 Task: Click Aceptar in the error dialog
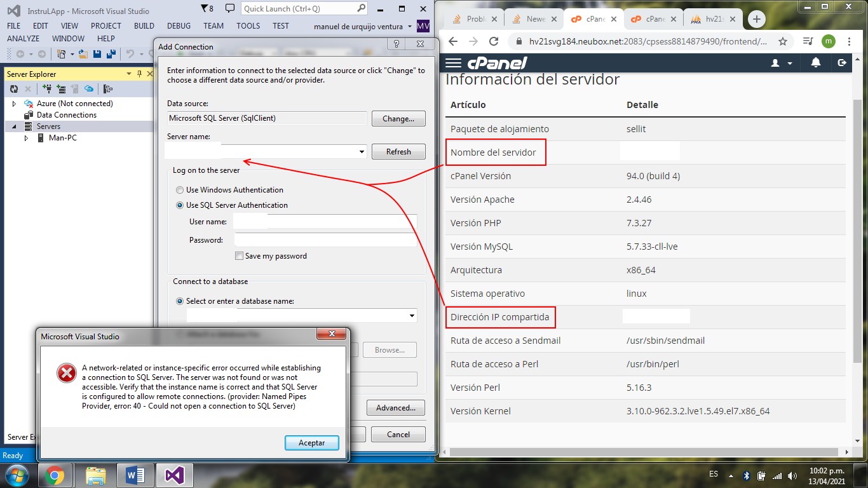(311, 443)
